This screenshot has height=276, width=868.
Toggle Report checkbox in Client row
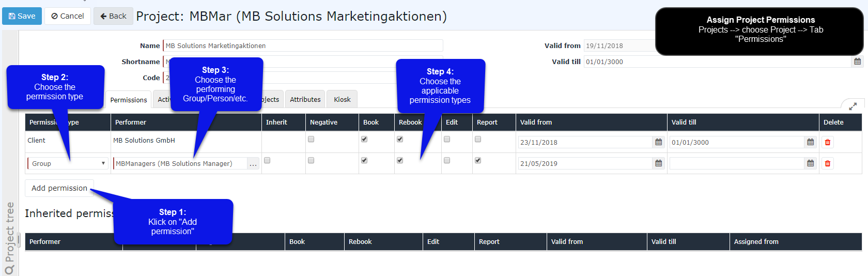[x=478, y=139]
